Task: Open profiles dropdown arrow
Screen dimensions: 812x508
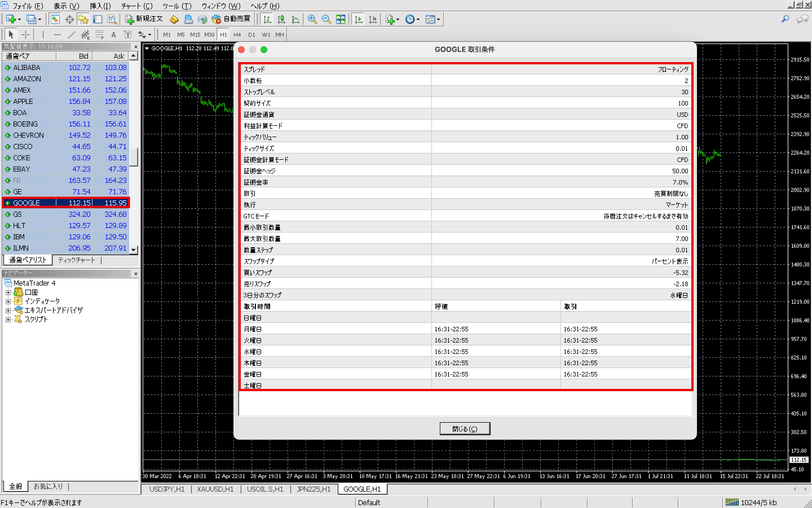Action: point(39,19)
